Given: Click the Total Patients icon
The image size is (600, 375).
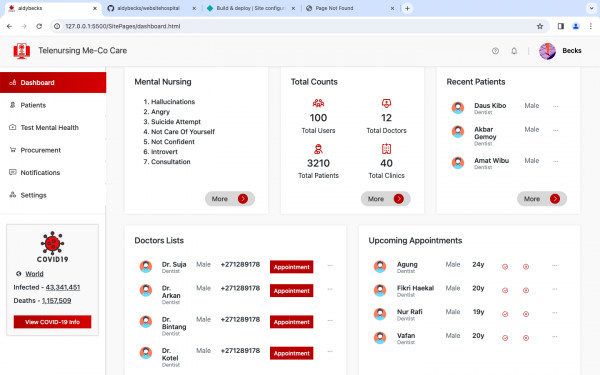Looking at the screenshot, I should coord(318,149).
